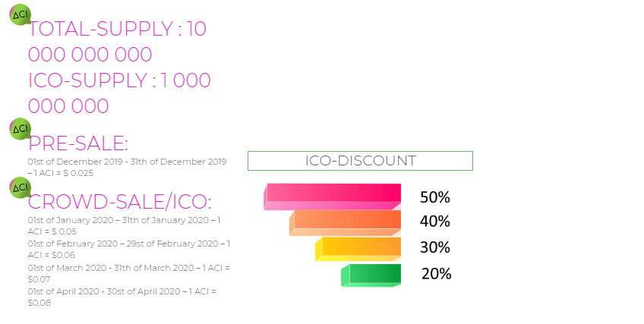The height and width of the screenshot is (324, 644).
Task: Click the ACI logo next to PRE-SALE
Action: tap(20, 128)
